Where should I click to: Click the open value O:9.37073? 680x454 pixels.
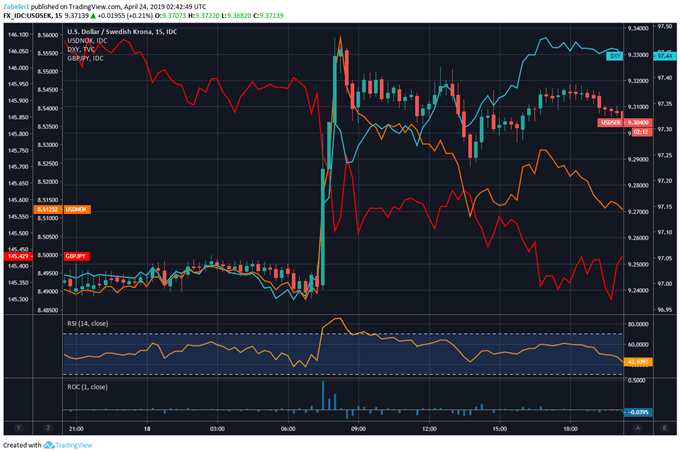tap(170, 16)
